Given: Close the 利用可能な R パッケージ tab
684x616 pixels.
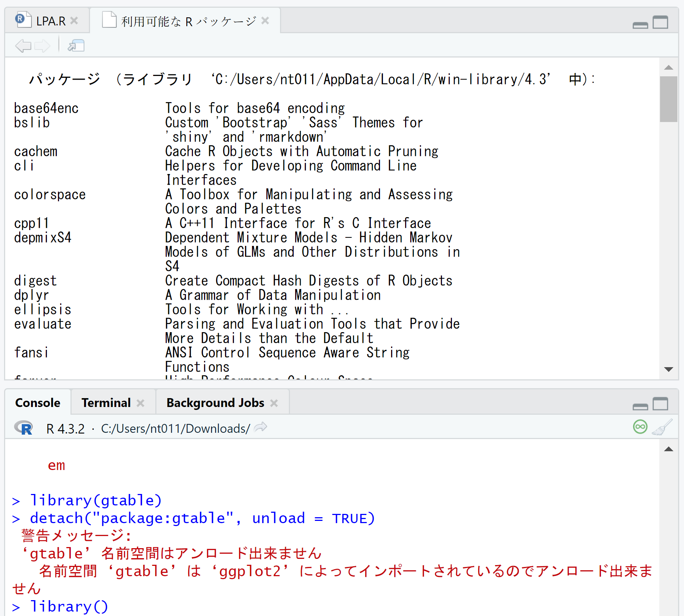Looking at the screenshot, I should point(265,21).
